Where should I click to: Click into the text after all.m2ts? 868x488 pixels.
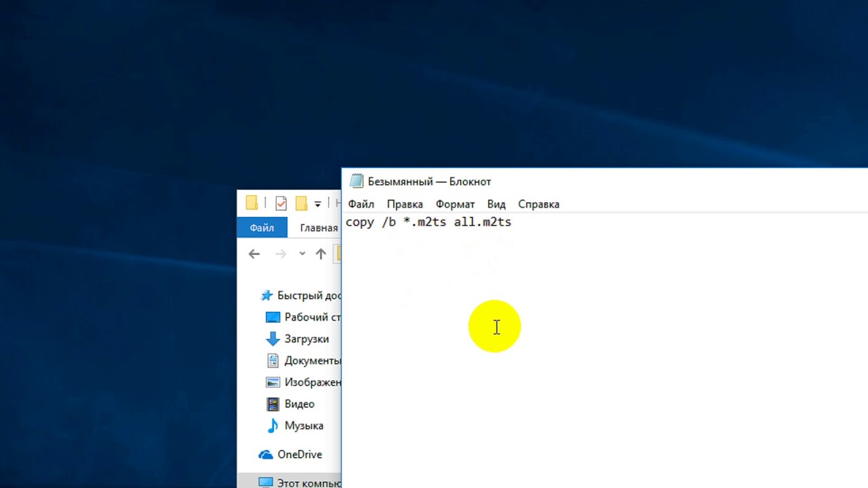[513, 222]
